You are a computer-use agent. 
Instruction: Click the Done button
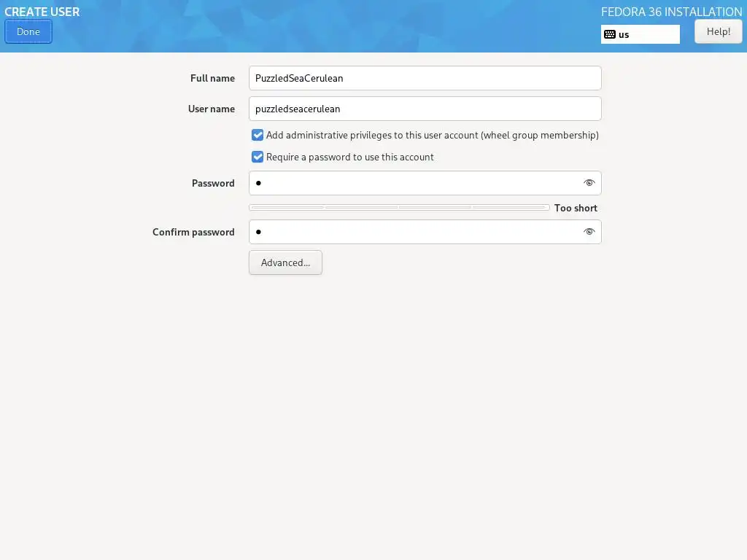tap(28, 31)
